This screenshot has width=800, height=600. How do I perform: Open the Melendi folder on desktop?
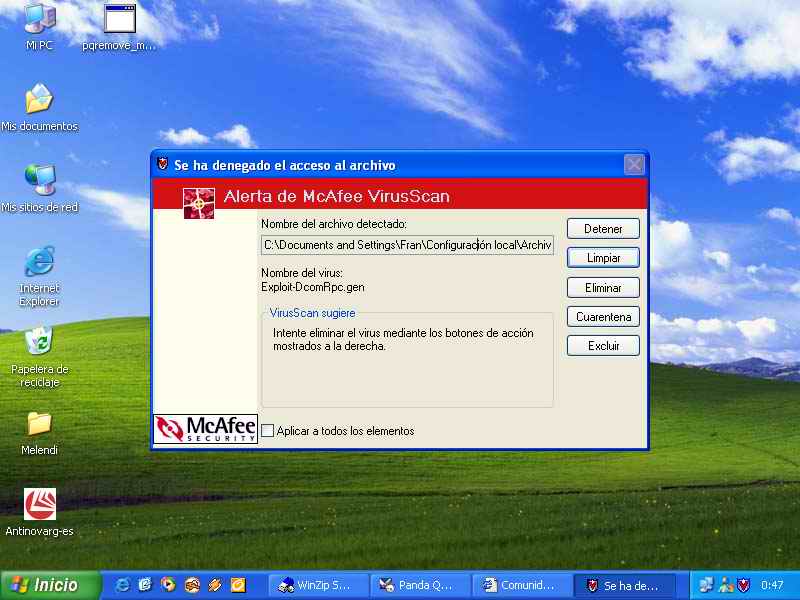tap(39, 433)
